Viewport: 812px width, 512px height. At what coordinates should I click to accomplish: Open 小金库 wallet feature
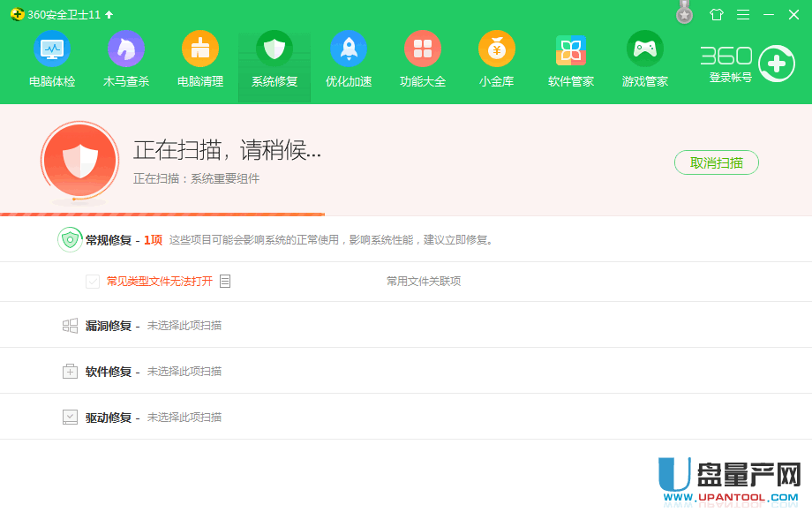[x=497, y=58]
